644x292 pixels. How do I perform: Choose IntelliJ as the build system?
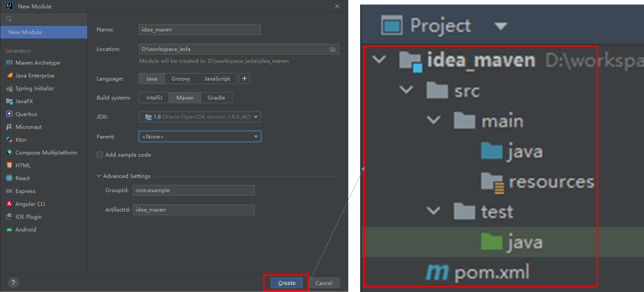[x=154, y=98]
